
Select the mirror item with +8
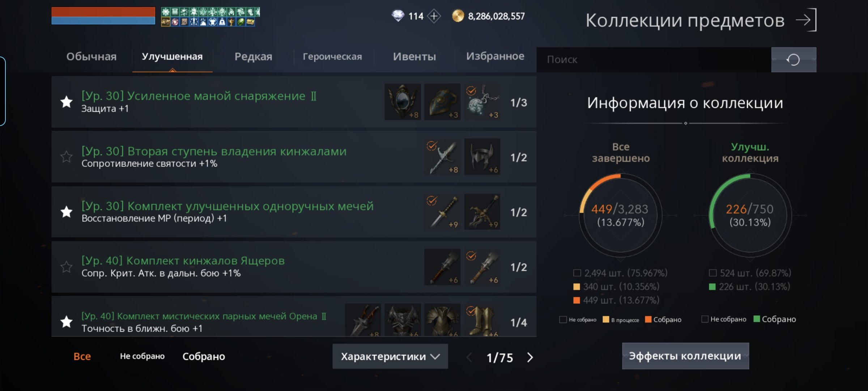[403, 102]
